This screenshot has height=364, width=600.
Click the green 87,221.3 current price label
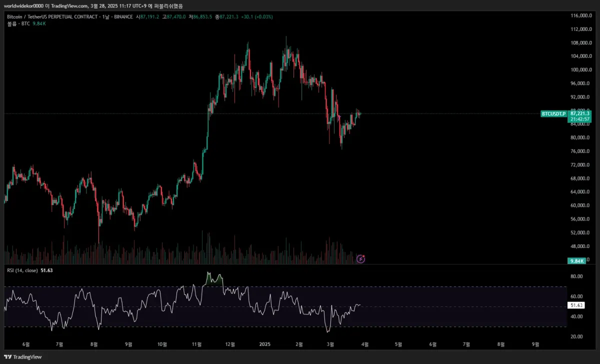click(x=579, y=113)
